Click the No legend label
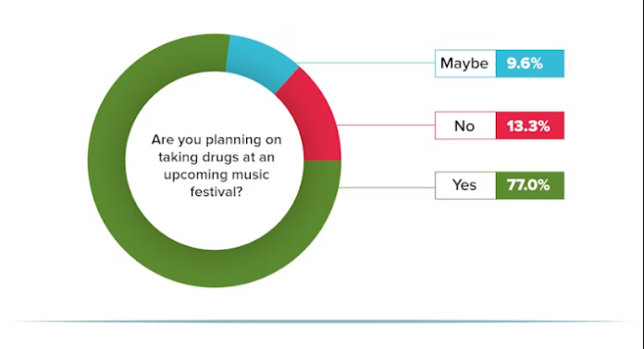Screen dimensions: 644x349 click(x=465, y=125)
